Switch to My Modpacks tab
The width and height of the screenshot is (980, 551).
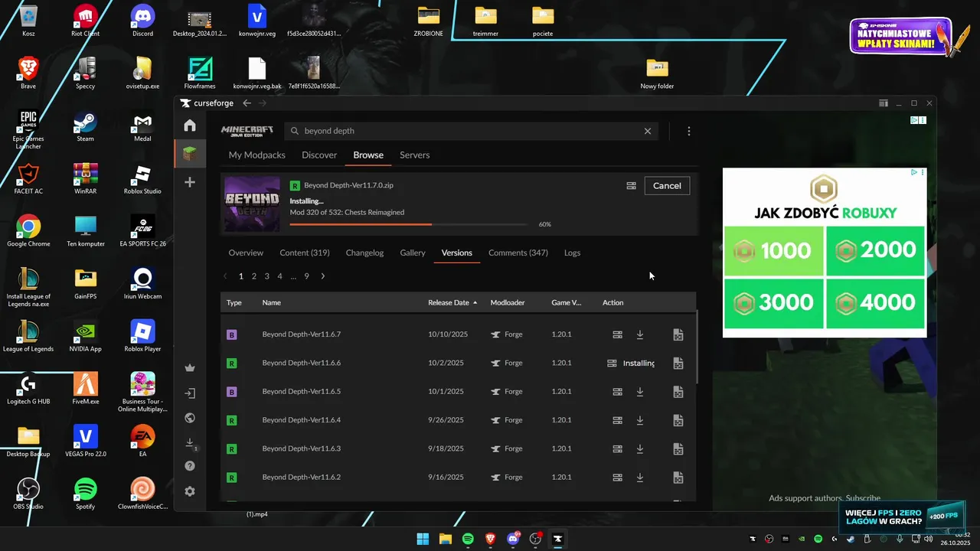tap(257, 155)
